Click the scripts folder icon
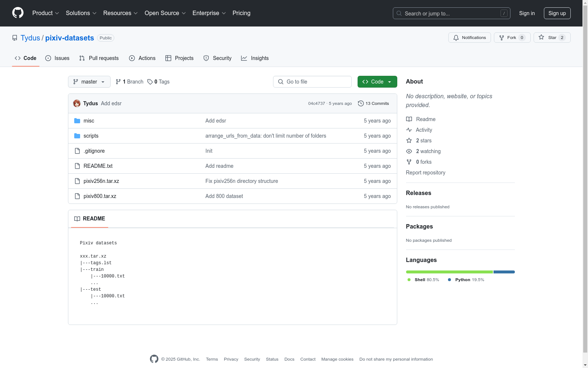This screenshot has height=368, width=588. click(x=77, y=136)
